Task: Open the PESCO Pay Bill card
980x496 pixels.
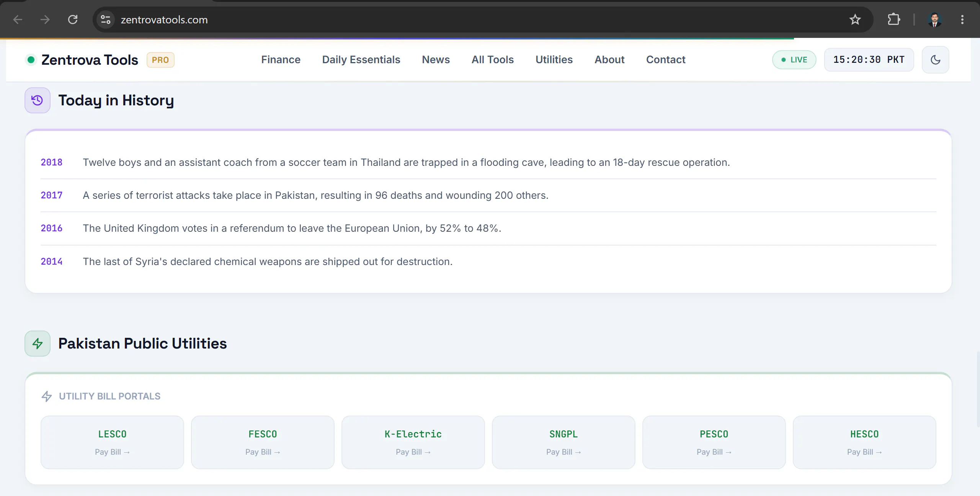Action: coord(714,442)
